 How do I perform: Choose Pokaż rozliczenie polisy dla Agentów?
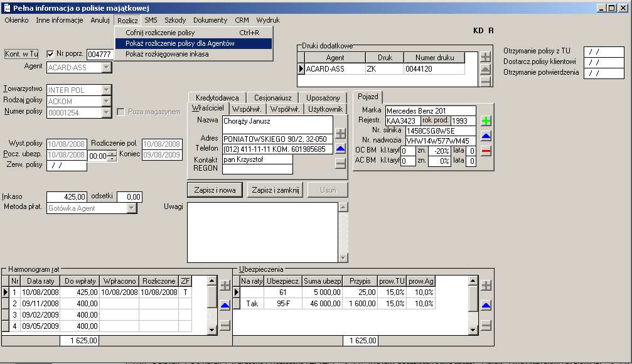coord(193,43)
